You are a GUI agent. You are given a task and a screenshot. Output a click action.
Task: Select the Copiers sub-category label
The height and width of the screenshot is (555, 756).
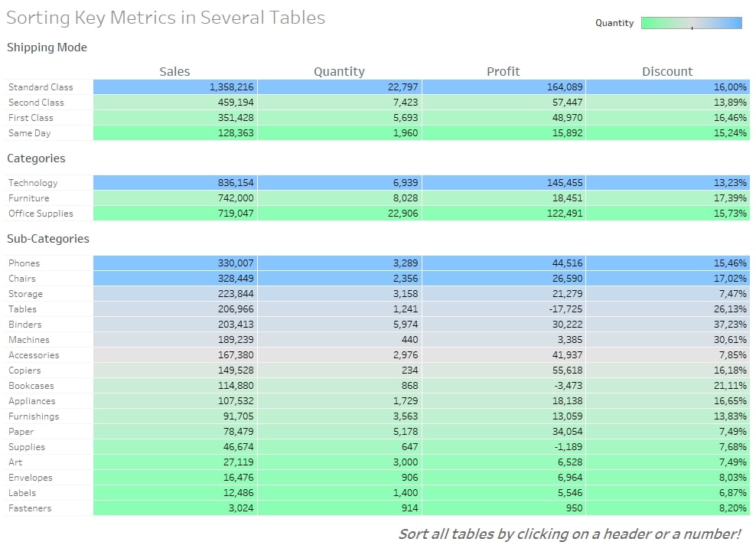click(x=24, y=371)
